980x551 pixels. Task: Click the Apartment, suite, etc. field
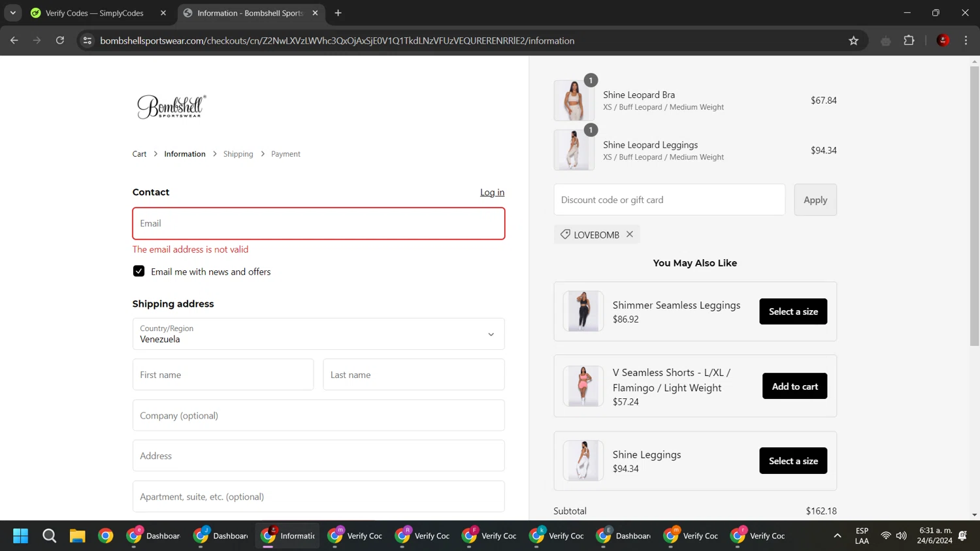[x=319, y=497]
